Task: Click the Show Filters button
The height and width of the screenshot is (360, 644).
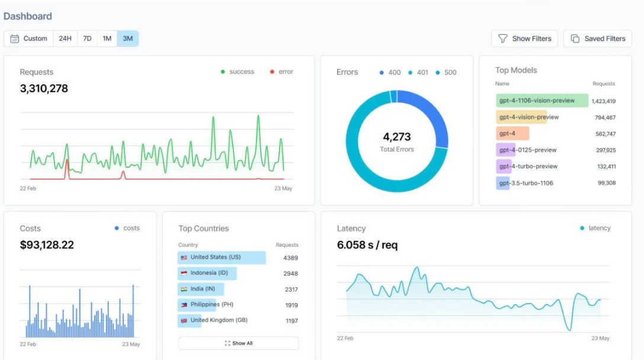Action: pos(524,39)
